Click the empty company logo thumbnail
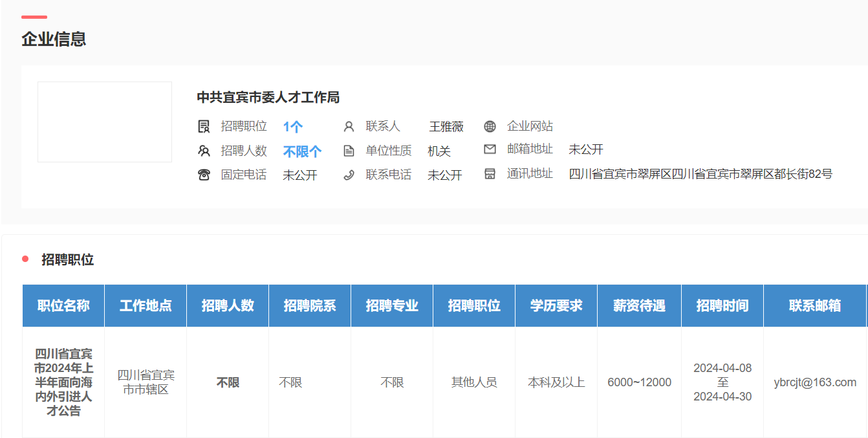Screen dimensions: 868x438 pyautogui.click(x=105, y=122)
